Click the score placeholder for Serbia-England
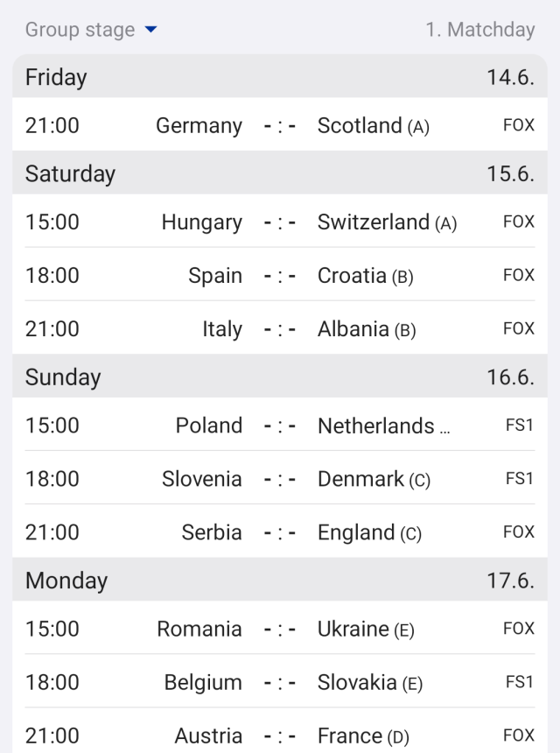560x753 pixels. 280,532
